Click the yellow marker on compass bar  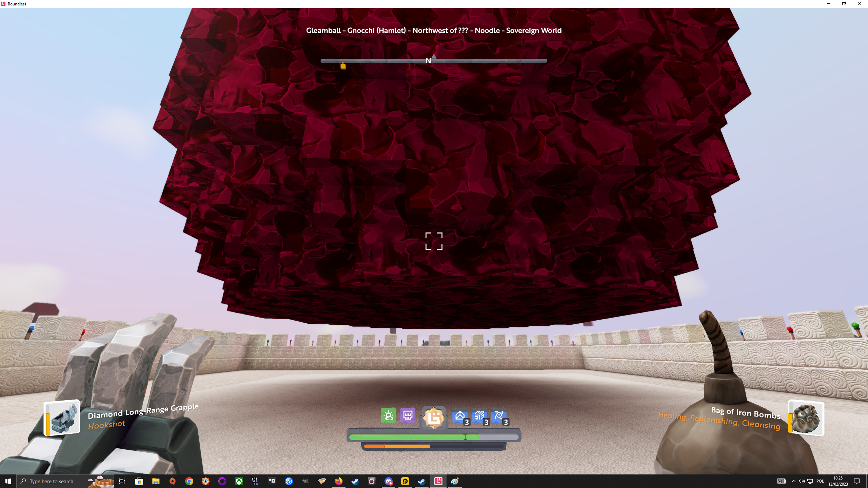(x=343, y=66)
